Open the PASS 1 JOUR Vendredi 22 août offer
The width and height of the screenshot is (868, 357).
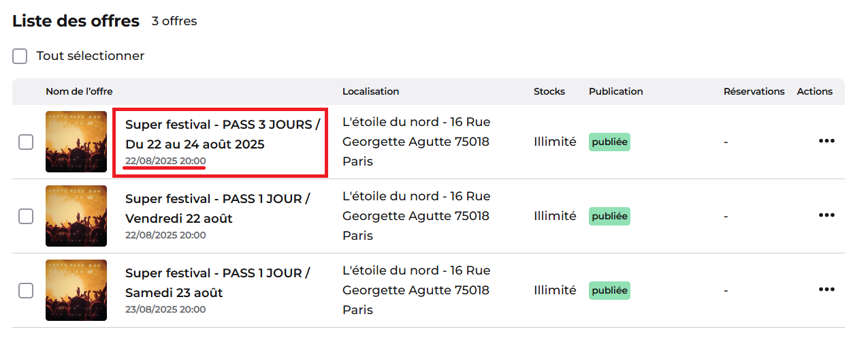(218, 208)
